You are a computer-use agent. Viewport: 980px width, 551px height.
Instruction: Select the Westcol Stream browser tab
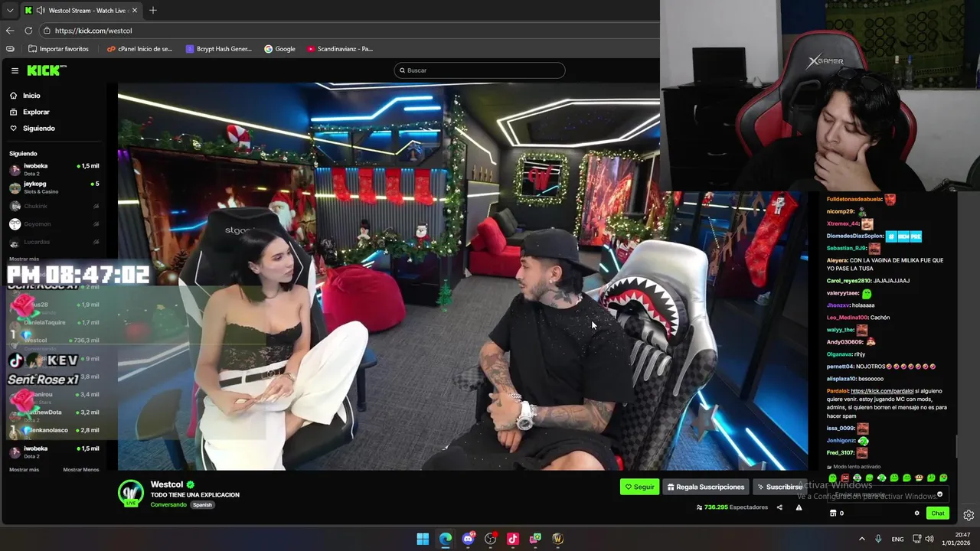tap(81, 11)
